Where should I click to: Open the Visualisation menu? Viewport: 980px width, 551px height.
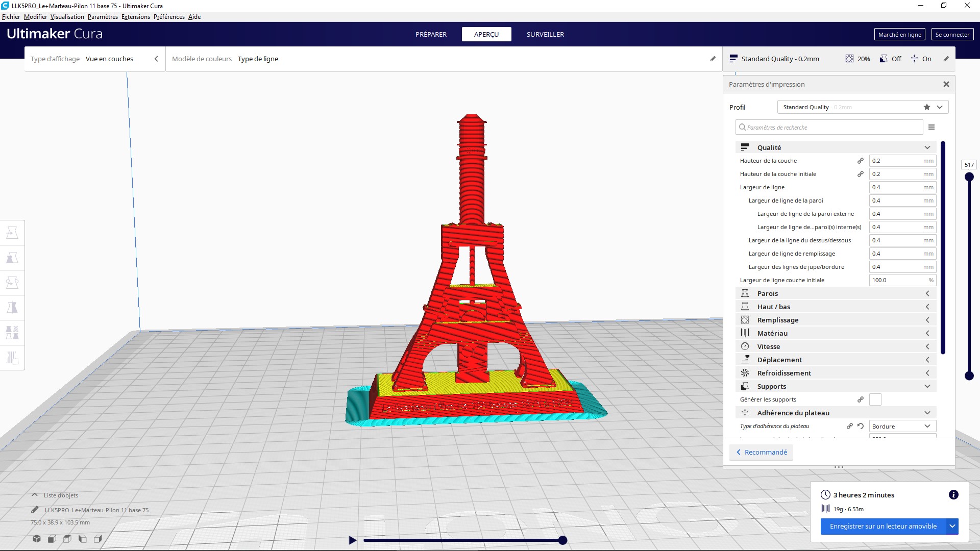click(x=67, y=17)
